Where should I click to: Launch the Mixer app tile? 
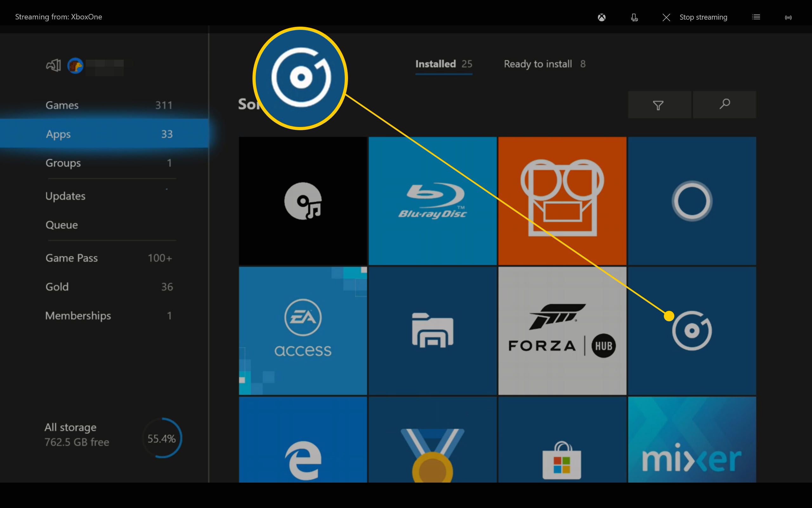point(692,439)
